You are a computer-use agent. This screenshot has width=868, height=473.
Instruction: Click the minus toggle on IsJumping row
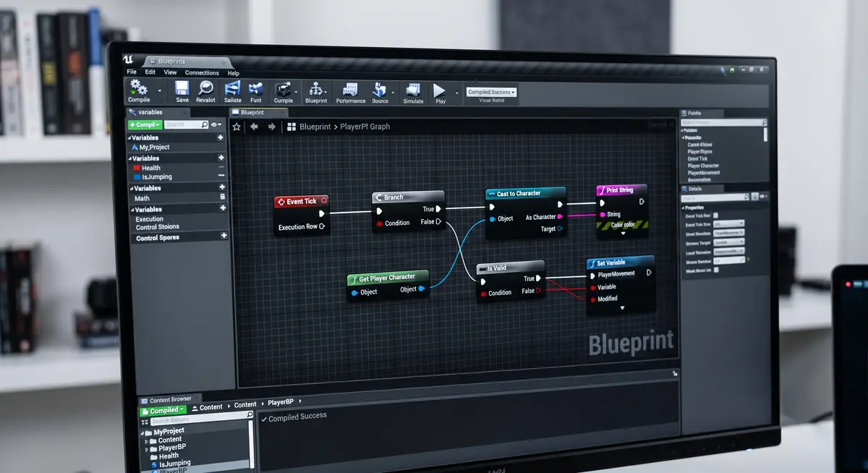(221, 176)
